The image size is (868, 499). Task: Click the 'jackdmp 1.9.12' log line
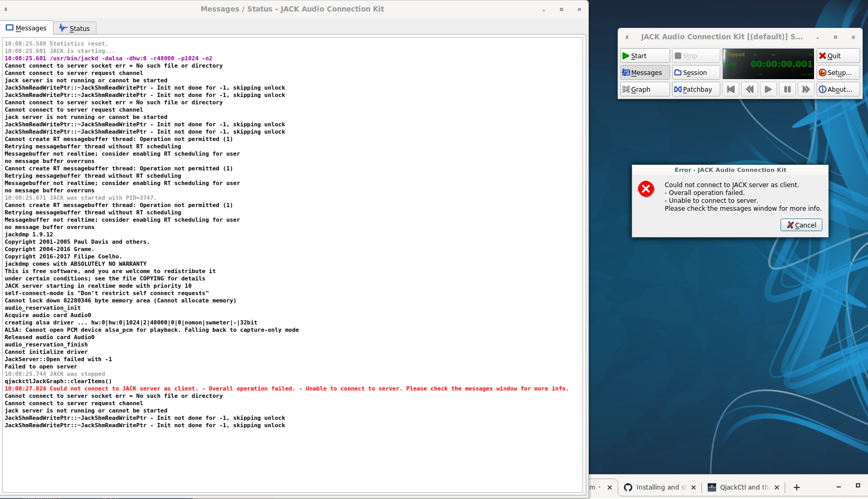(29, 234)
